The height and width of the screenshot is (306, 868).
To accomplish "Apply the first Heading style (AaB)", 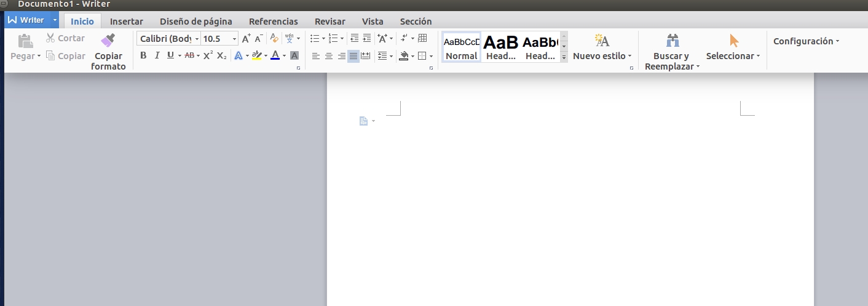I will [501, 47].
